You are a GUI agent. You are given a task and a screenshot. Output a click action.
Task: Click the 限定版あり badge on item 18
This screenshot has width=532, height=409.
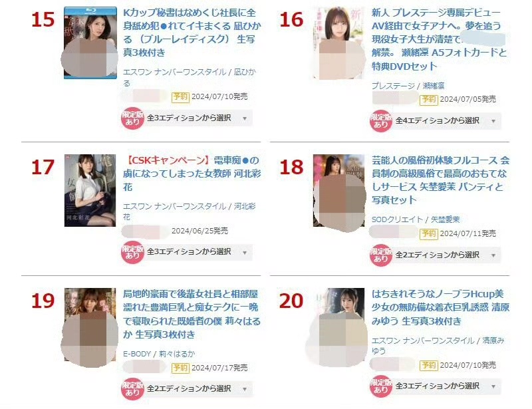[x=380, y=255]
